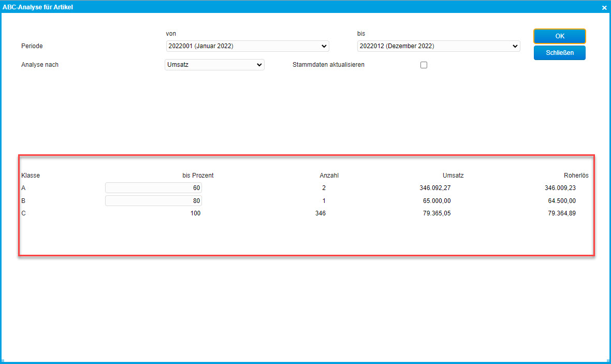This screenshot has width=611, height=364.
Task: Close the ABC-Analyse dialog with the X
Action: pos(604,8)
